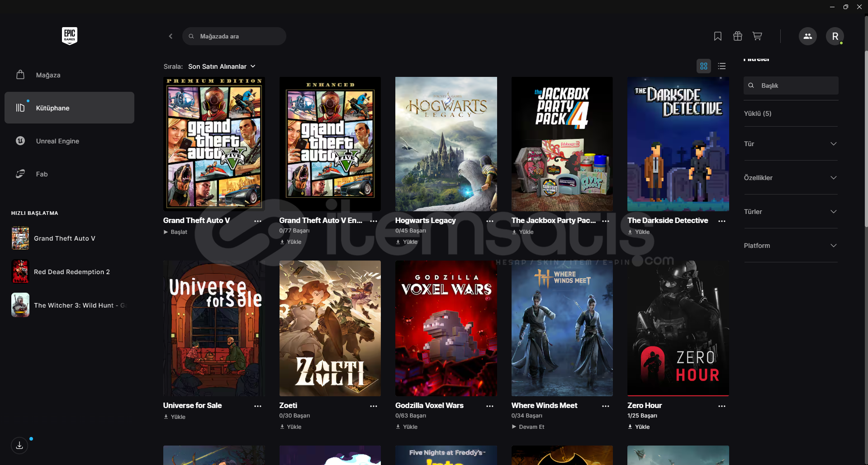Install Godzilla Voxel Wars
This screenshot has height=465, width=868.
pyautogui.click(x=407, y=427)
